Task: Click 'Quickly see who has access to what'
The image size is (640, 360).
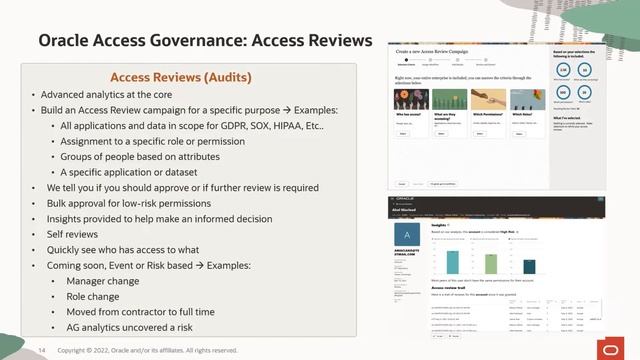Action: (x=122, y=250)
